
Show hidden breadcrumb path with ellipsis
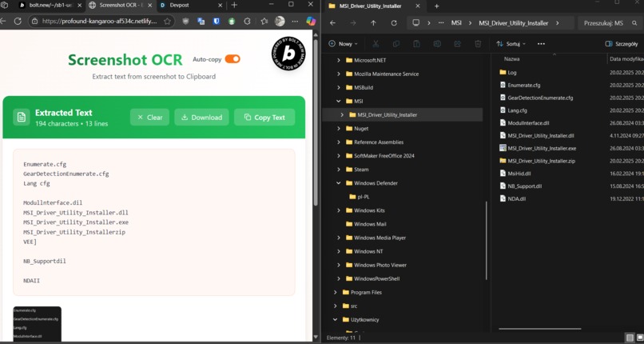pos(441,23)
